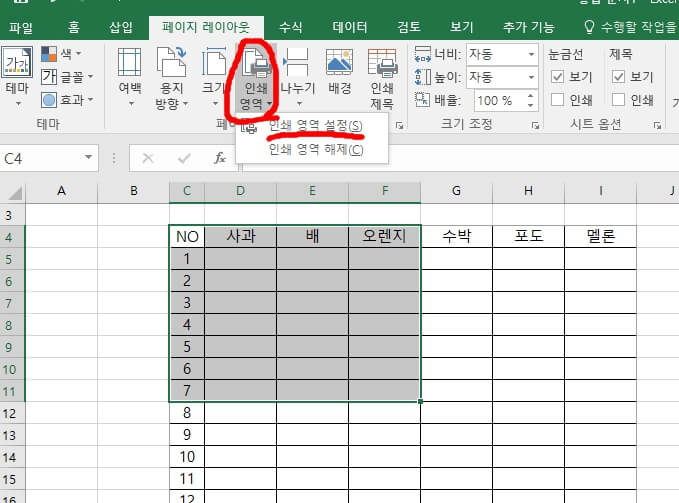Image resolution: width=679 pixels, height=503 pixels.
Task: Click the NO header cell
Action: (x=187, y=236)
